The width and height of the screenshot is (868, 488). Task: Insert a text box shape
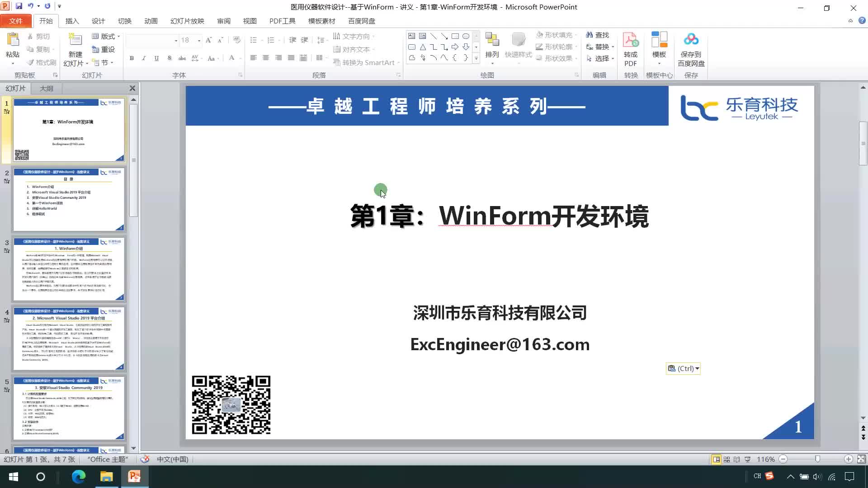pos(411,36)
